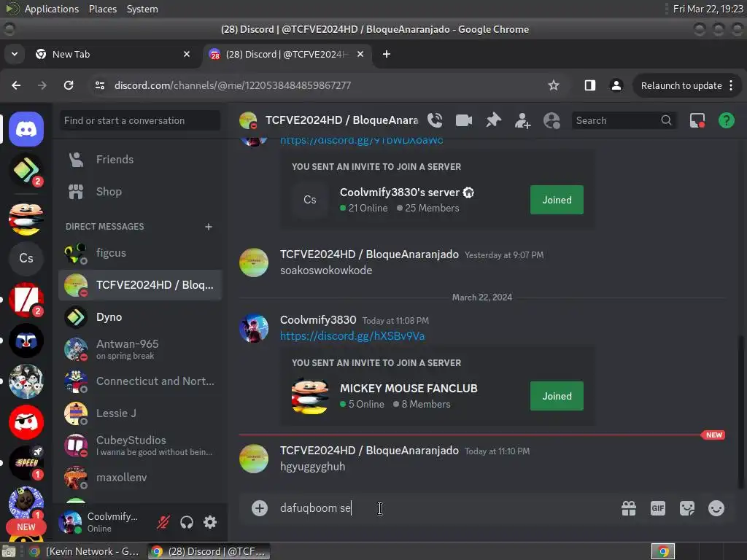Open the red slash logo server icon

click(x=26, y=300)
